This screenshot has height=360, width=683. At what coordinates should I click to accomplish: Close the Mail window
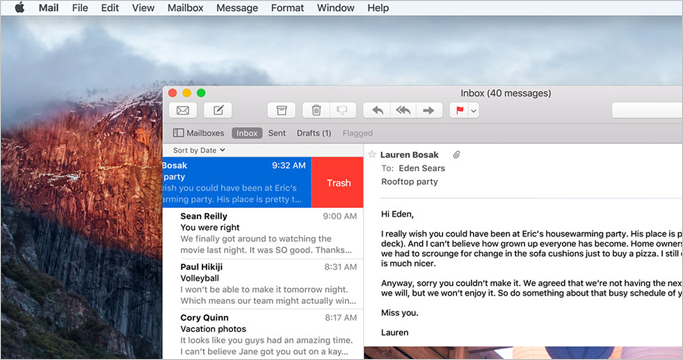pos(172,92)
